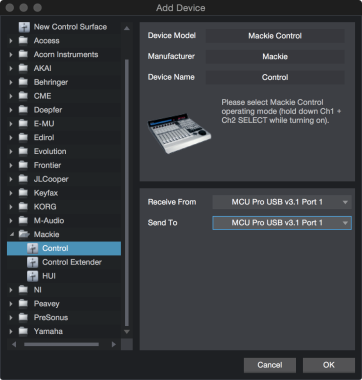Click the open Mackie folder icon

(x=24, y=235)
